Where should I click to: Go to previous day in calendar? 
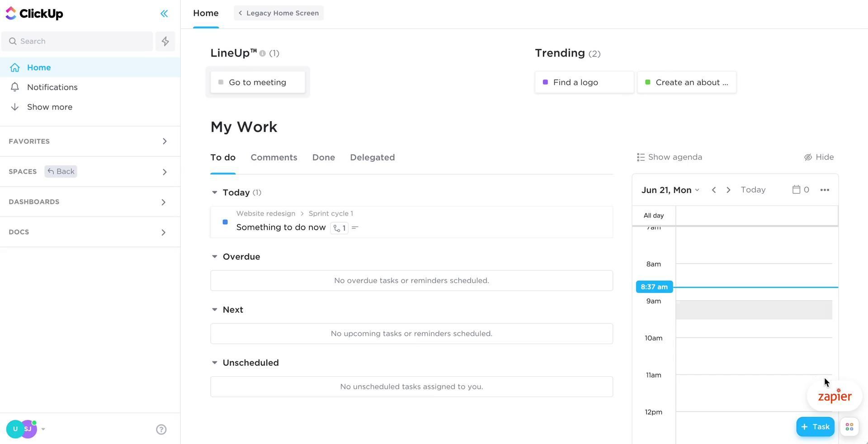click(x=713, y=190)
